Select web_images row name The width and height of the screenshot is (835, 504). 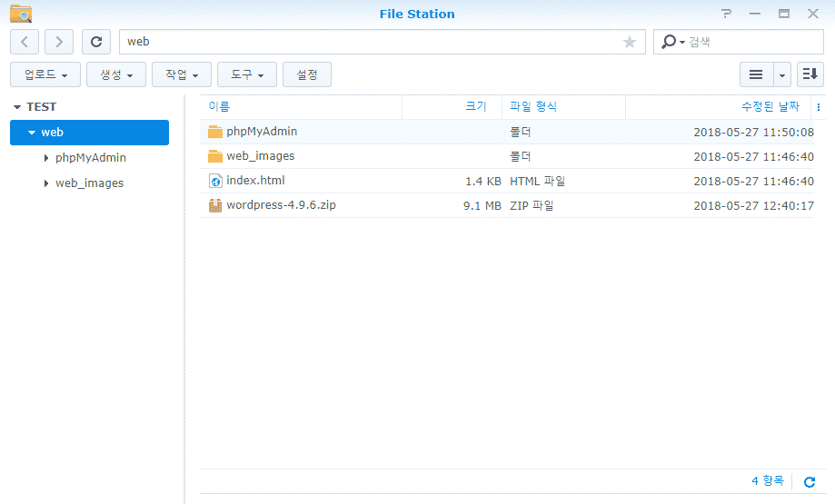(261, 156)
